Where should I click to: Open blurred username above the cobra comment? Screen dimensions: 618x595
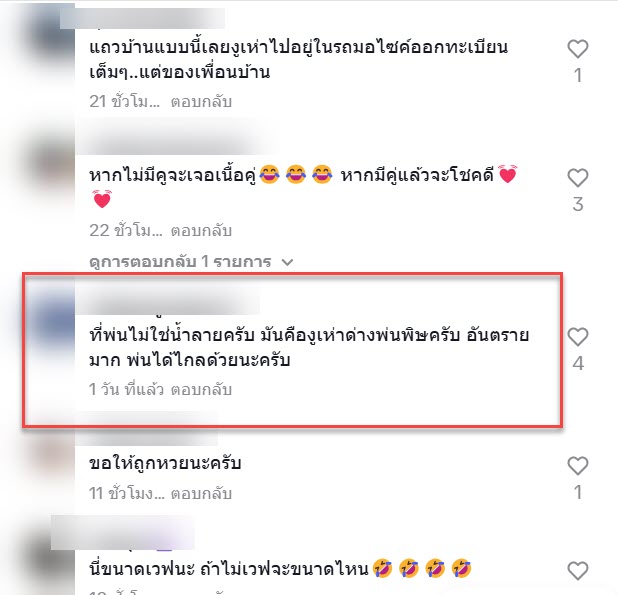(168, 301)
